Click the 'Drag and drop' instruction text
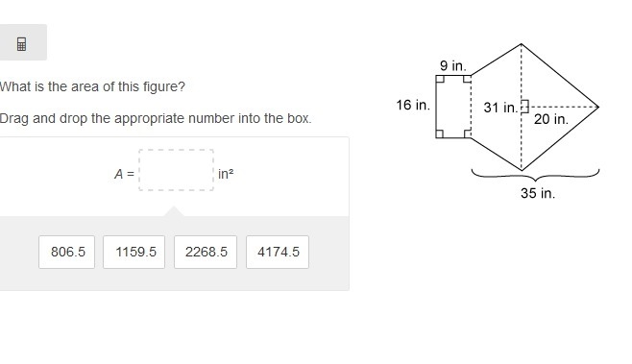Image resolution: width=632 pixels, height=364 pixels. point(156,118)
